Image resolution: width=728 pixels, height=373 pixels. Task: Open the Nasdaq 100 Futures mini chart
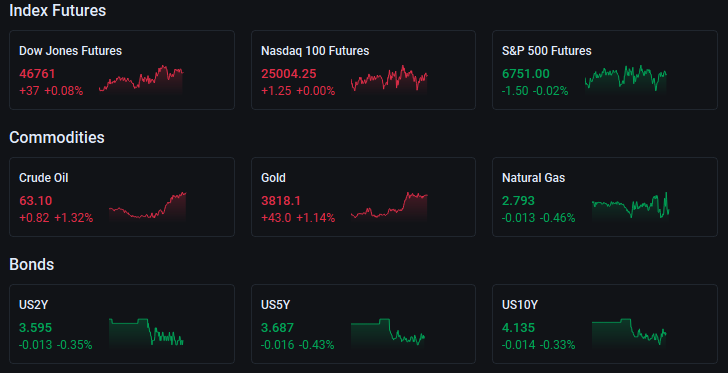click(x=389, y=79)
